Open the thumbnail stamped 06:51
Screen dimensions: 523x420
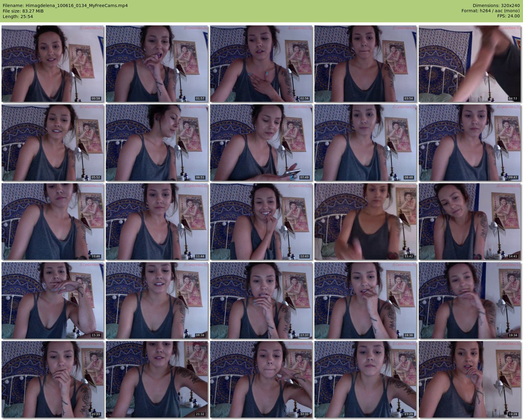(157, 143)
